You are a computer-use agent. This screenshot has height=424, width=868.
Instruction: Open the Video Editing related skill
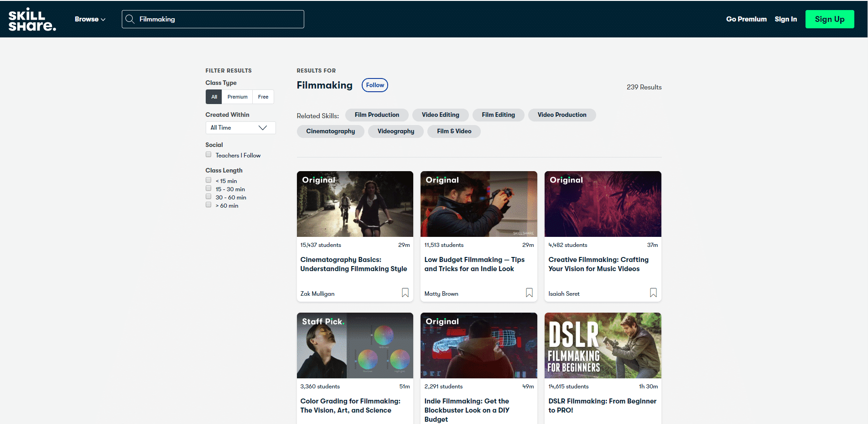tap(440, 115)
